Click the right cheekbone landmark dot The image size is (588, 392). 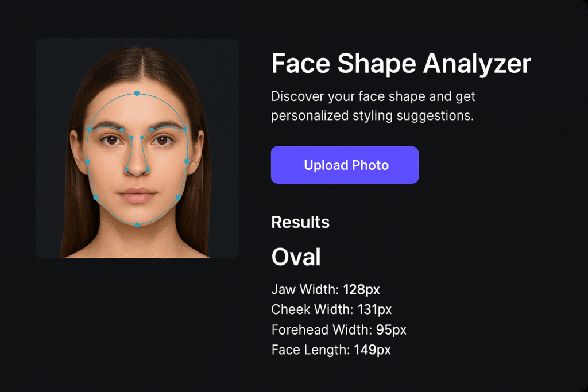[x=187, y=161]
